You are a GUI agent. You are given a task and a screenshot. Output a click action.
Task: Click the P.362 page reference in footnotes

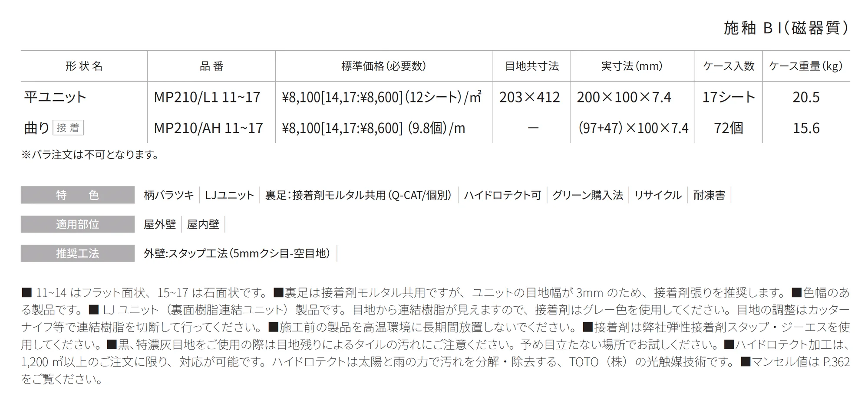836,362
